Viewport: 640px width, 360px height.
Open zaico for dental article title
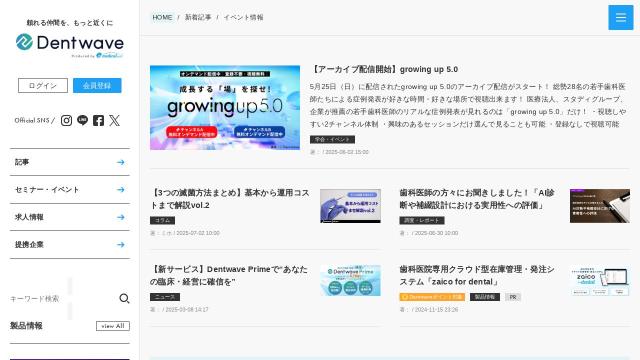tap(477, 276)
